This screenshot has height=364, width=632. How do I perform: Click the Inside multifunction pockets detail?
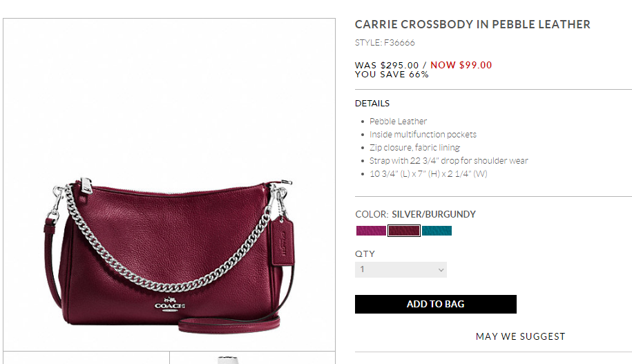(x=423, y=135)
